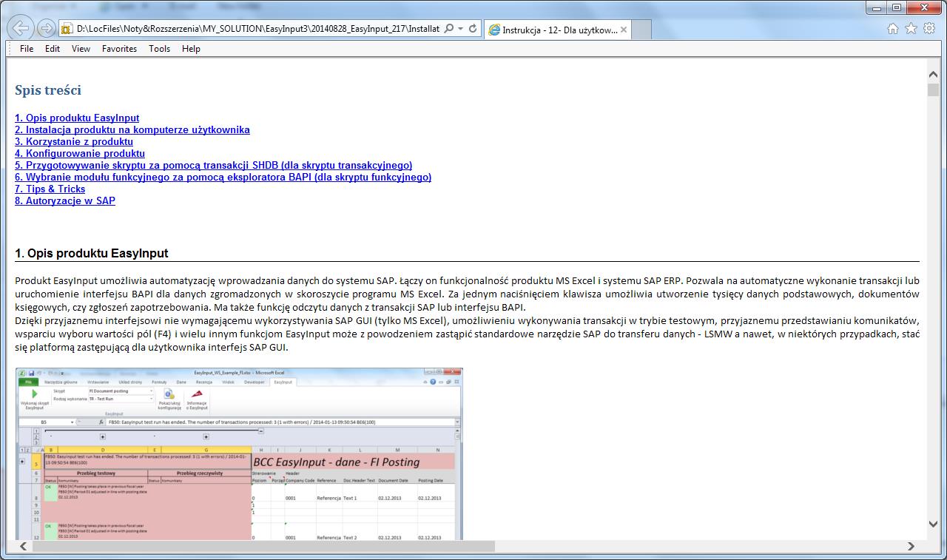Viewport: 947px width, 560px height.
Task: Open the File menu
Action: point(27,49)
